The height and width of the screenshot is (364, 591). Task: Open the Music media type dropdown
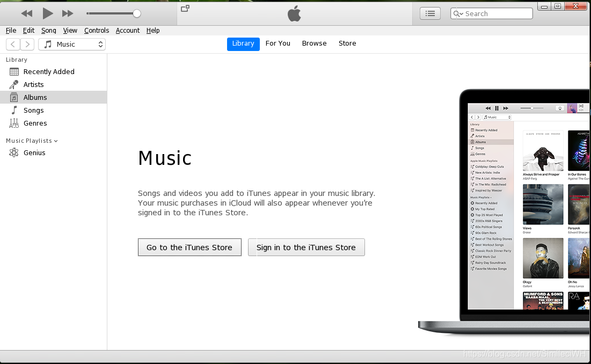(x=72, y=45)
